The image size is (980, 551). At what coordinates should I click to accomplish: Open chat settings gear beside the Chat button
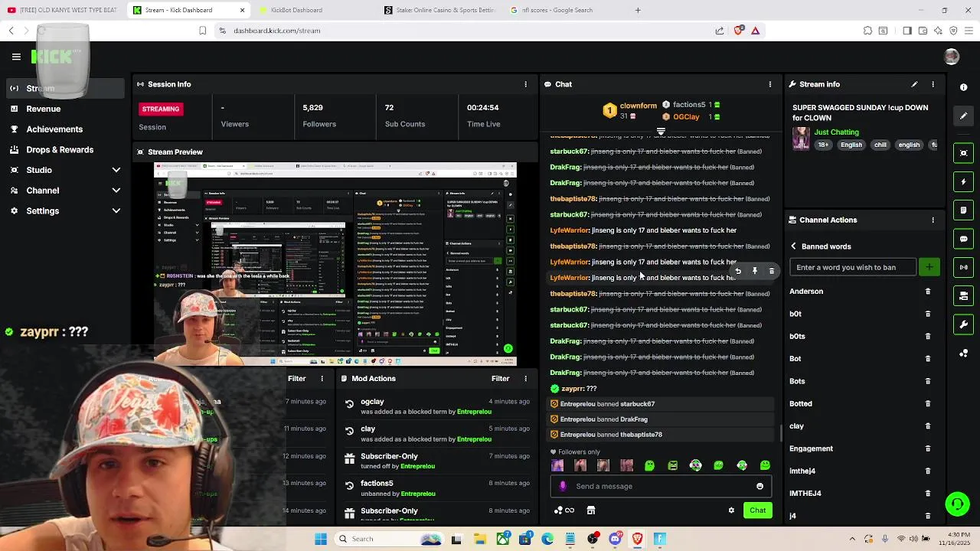[x=731, y=510]
